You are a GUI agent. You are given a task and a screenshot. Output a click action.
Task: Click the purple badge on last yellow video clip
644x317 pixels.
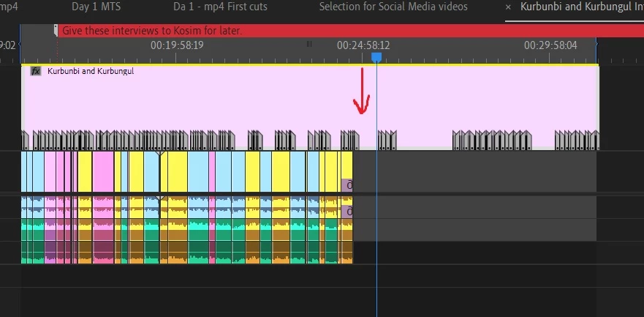click(x=347, y=185)
